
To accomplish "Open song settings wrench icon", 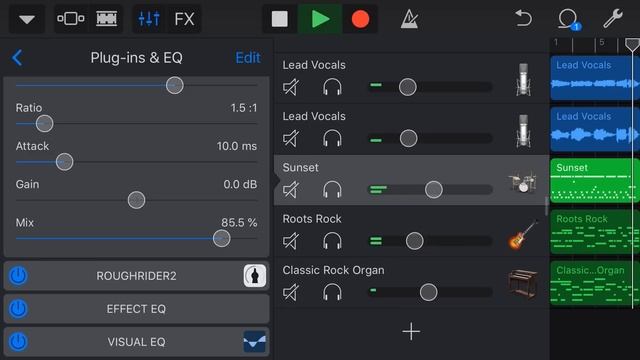I will [613, 19].
